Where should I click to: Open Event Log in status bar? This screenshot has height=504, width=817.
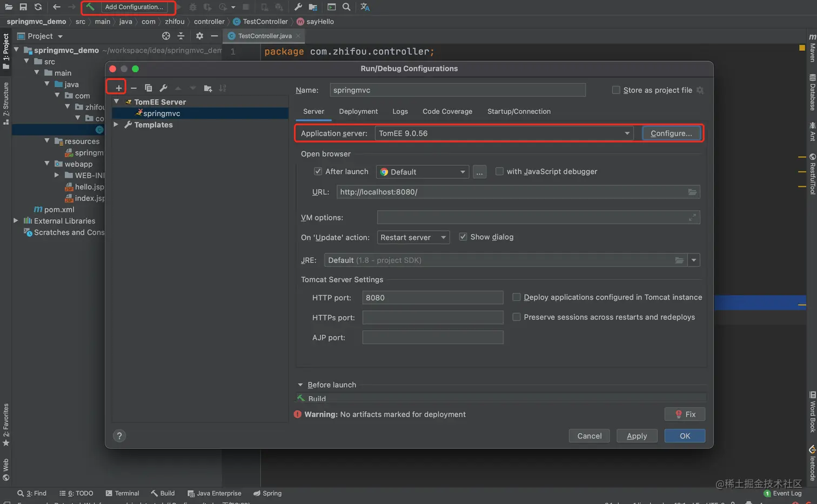coord(782,493)
